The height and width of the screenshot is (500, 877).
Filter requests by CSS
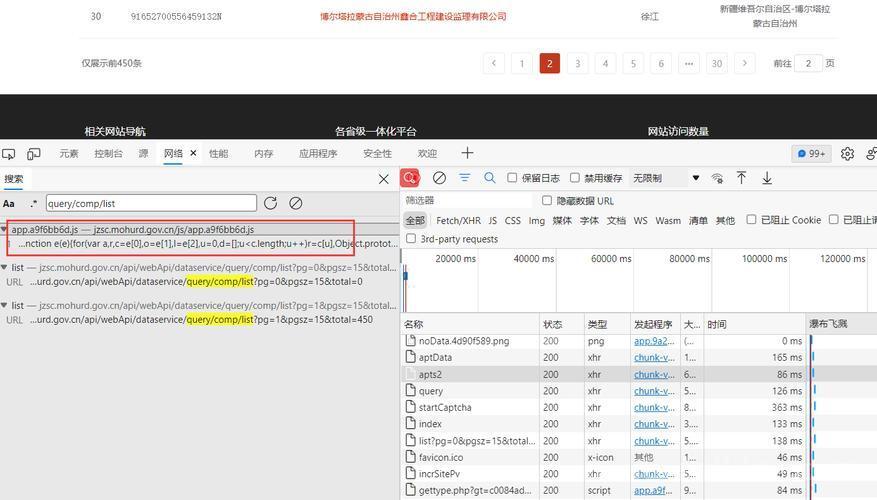512,220
